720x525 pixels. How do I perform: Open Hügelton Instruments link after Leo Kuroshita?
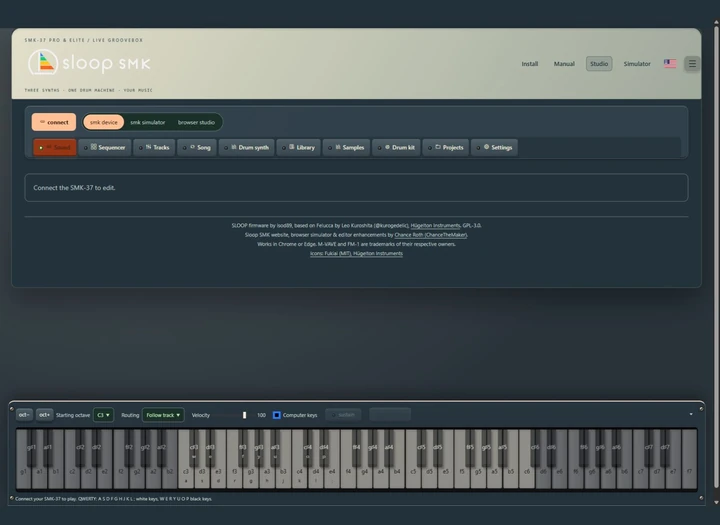pos(435,226)
